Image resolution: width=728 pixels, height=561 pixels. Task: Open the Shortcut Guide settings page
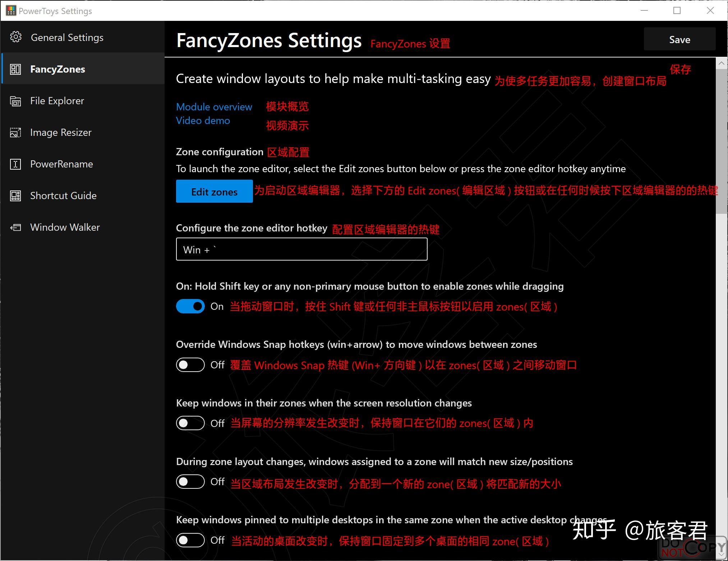pos(63,196)
